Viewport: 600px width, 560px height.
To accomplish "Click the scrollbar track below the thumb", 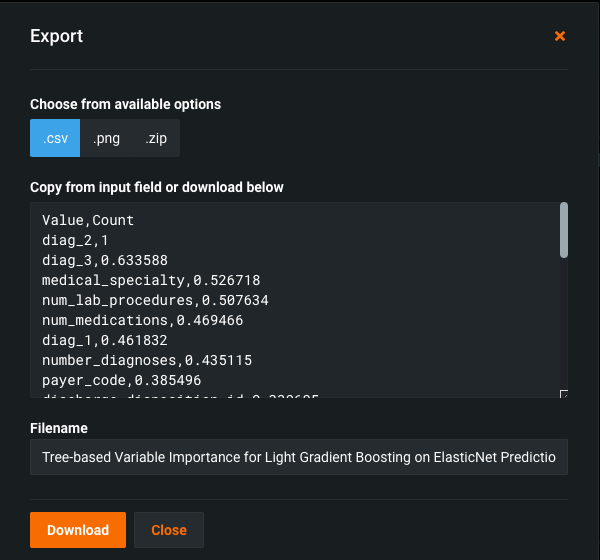I will 563,330.
